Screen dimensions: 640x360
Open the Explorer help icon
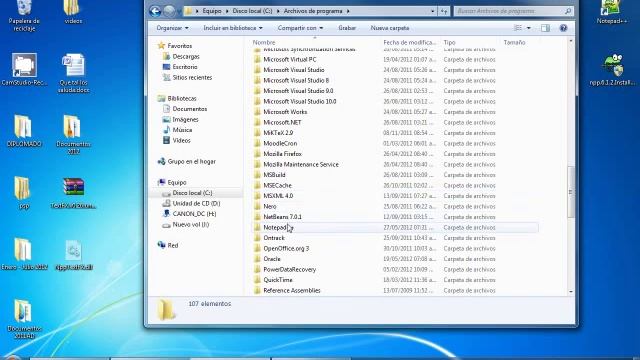click(x=563, y=28)
